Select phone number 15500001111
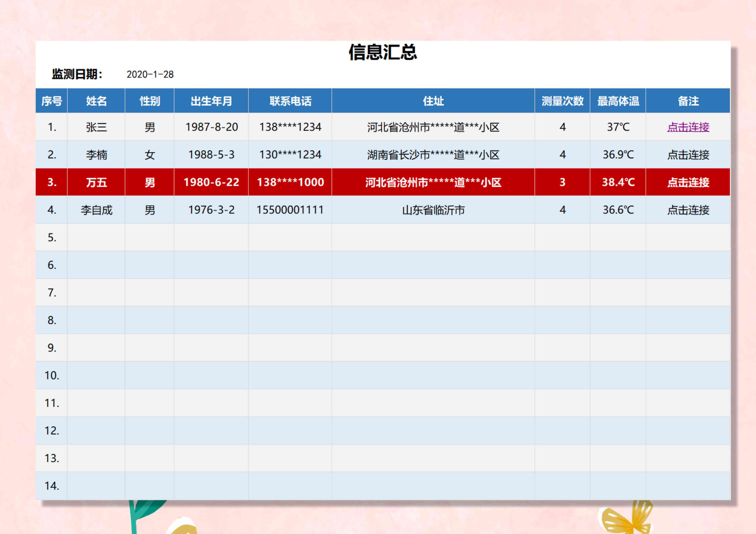 pos(290,210)
